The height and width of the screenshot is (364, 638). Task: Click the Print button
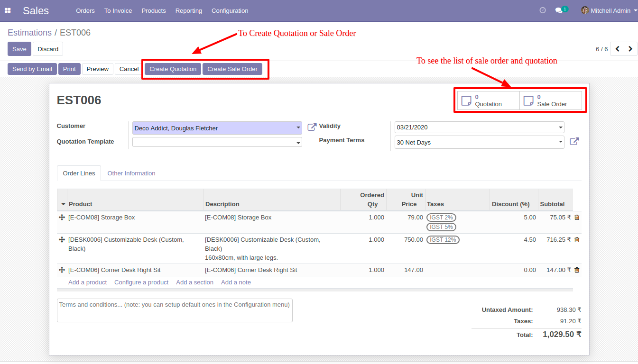[69, 69]
